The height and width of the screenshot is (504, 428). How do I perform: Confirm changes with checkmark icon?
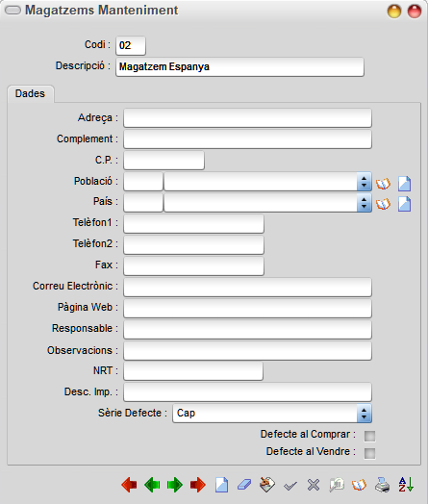[x=290, y=486]
